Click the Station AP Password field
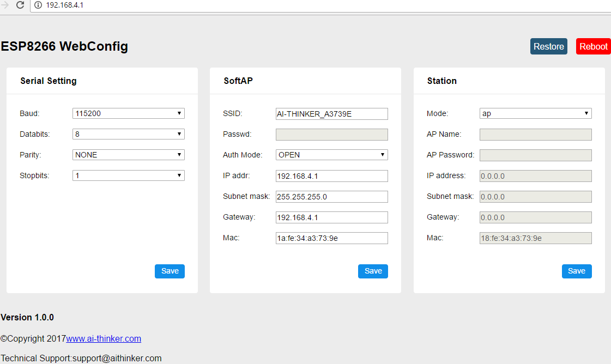This screenshot has height=364, width=611. tap(536, 155)
